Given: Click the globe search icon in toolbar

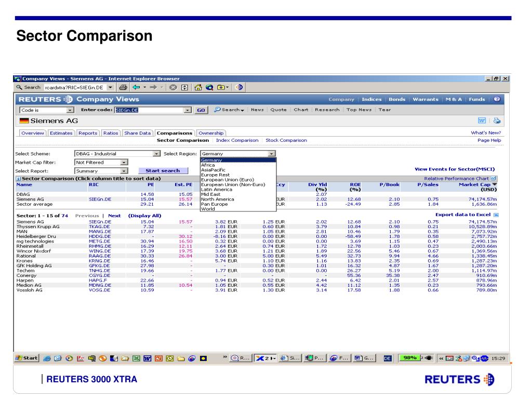Looking at the screenshot, I should pos(209,87).
